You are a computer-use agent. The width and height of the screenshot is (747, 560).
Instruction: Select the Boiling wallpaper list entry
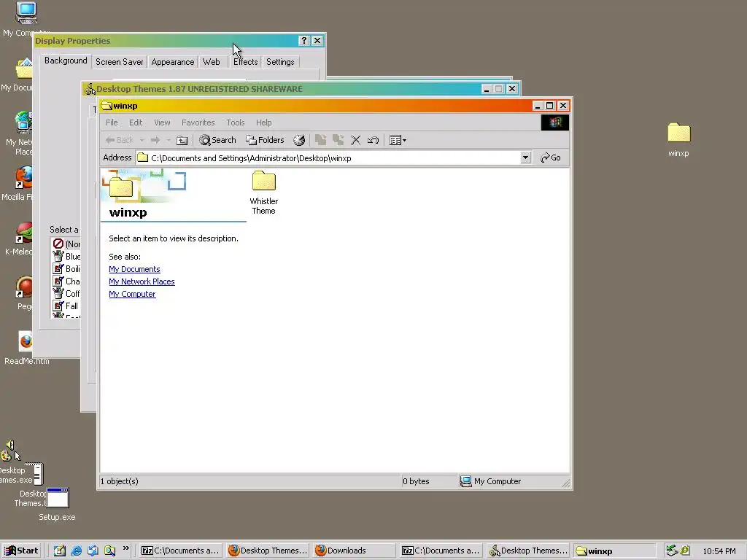[66, 268]
